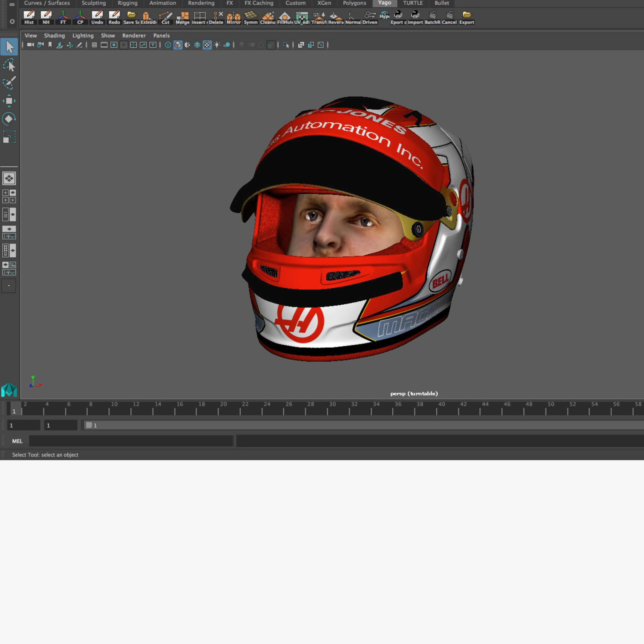Open the layout dropdown arrow in toolbox
The image size is (644, 644).
pyautogui.click(x=9, y=286)
